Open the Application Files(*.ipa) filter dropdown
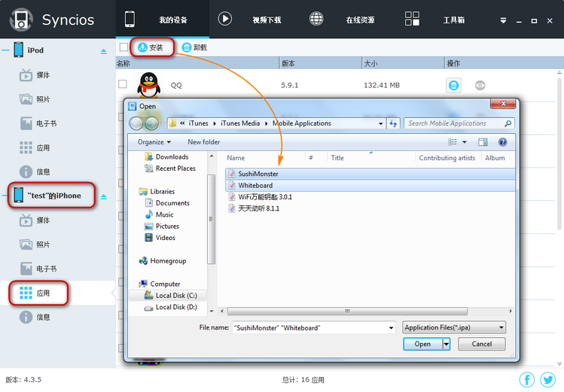 coord(454,327)
